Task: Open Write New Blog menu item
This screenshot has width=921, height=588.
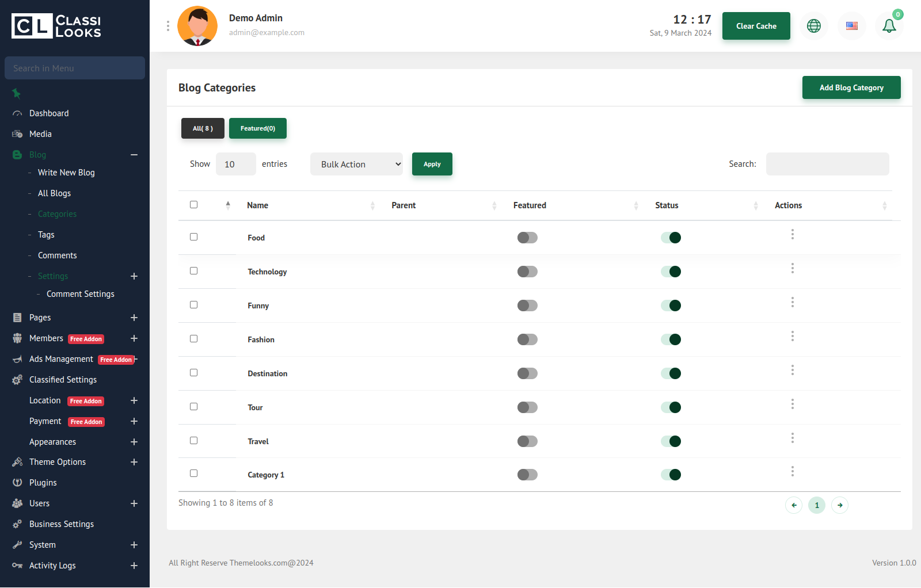Action: pyautogui.click(x=66, y=173)
